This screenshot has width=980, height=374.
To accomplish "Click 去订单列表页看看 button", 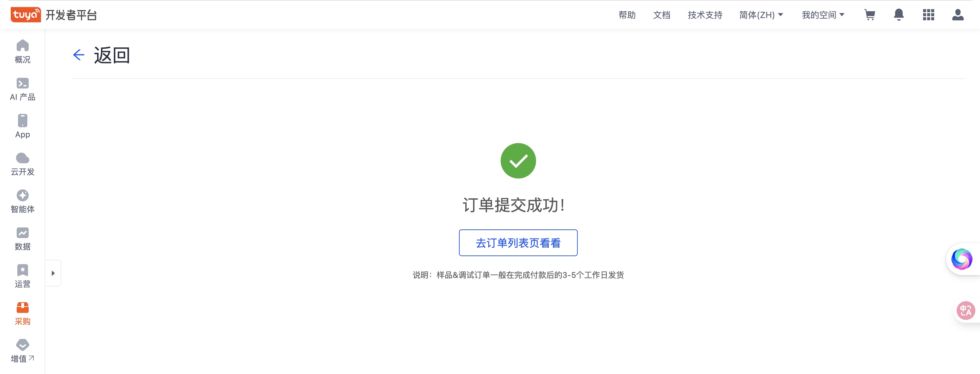I will 518,243.
